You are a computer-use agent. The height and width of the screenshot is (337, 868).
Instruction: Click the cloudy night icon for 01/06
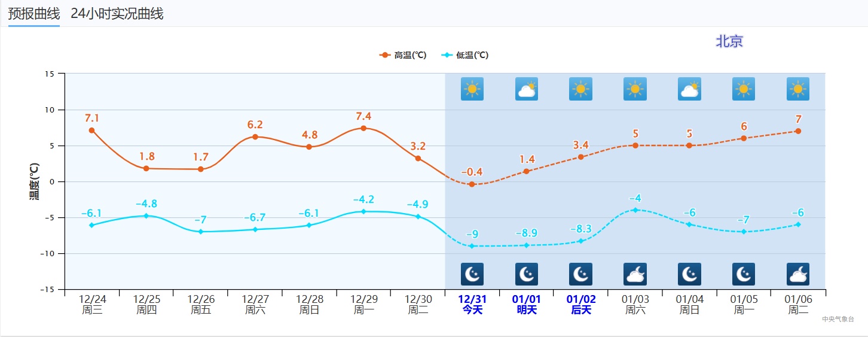798,274
